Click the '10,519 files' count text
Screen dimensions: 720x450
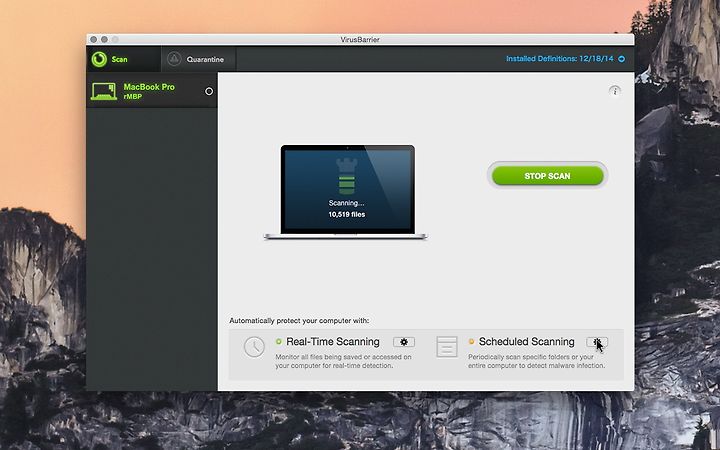click(347, 214)
